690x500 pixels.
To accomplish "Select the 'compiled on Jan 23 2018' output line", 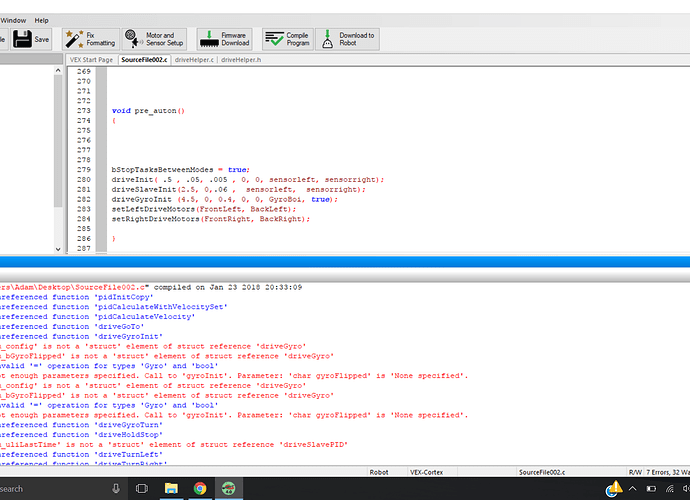I will pyautogui.click(x=151, y=287).
